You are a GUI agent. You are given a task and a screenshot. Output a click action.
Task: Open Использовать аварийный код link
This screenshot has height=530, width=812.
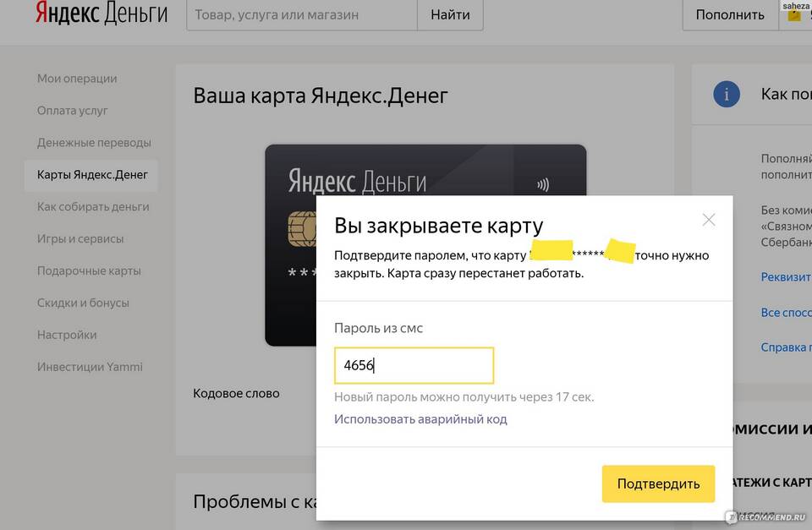[x=420, y=418]
